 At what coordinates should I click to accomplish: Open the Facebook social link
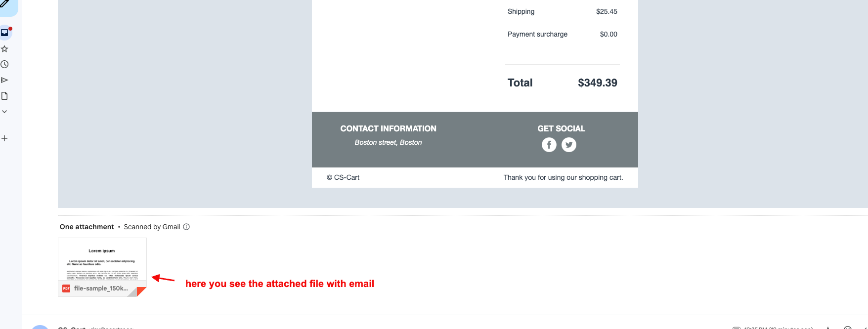549,145
